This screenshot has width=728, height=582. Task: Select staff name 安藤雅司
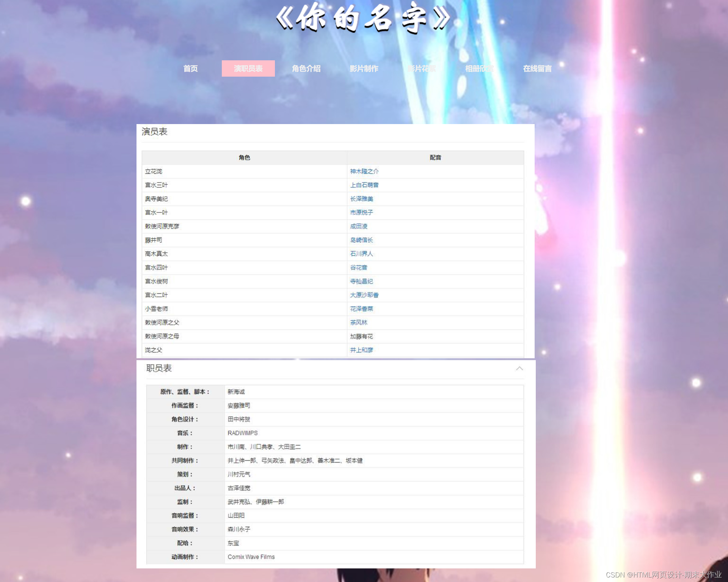click(x=239, y=406)
